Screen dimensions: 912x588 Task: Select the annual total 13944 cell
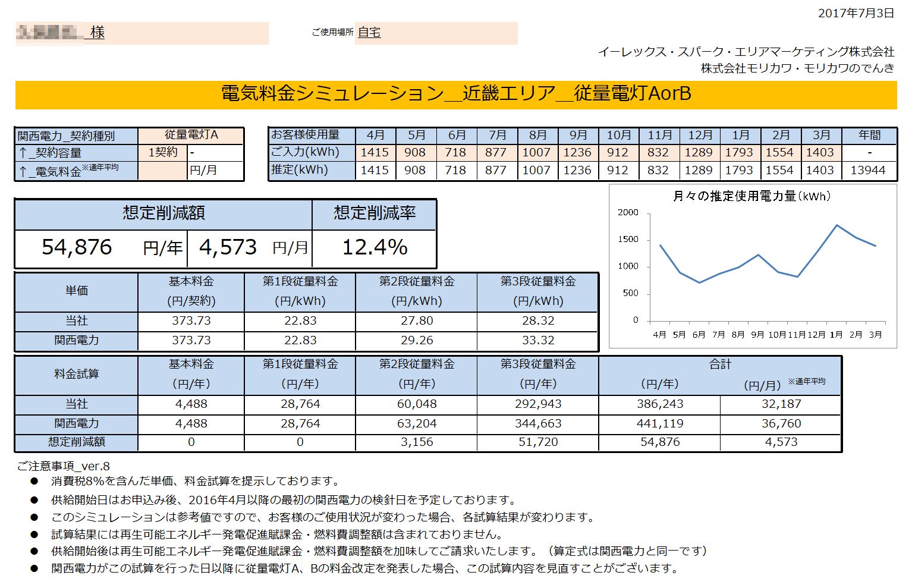click(x=869, y=170)
